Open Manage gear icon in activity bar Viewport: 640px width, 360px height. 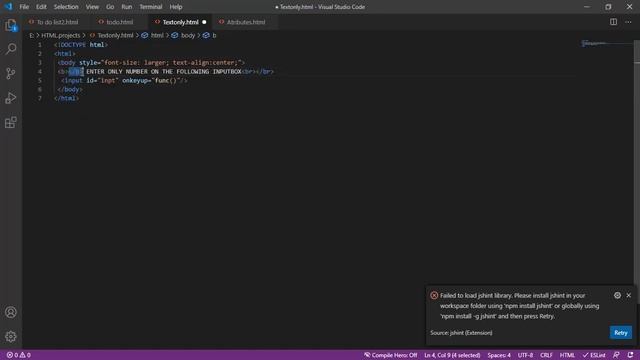click(11, 336)
